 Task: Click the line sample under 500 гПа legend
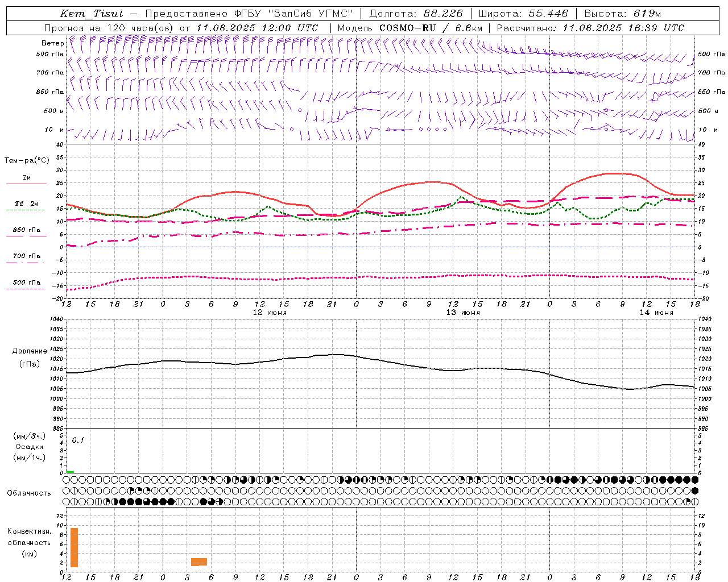pos(25,289)
